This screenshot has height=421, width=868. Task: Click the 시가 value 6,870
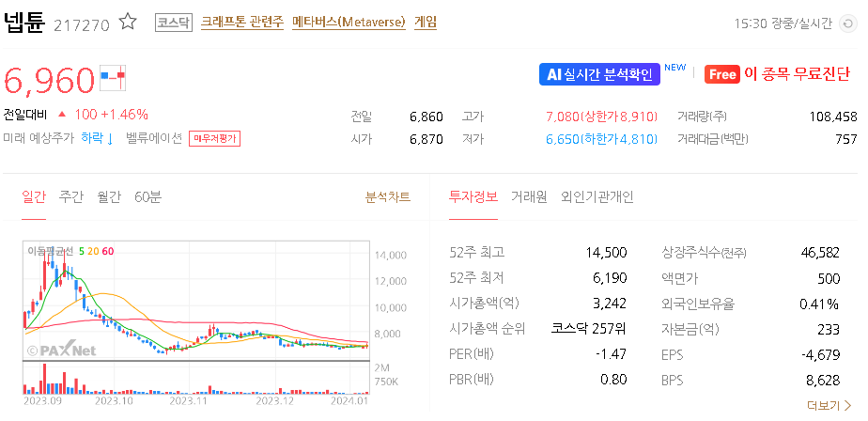(x=426, y=139)
